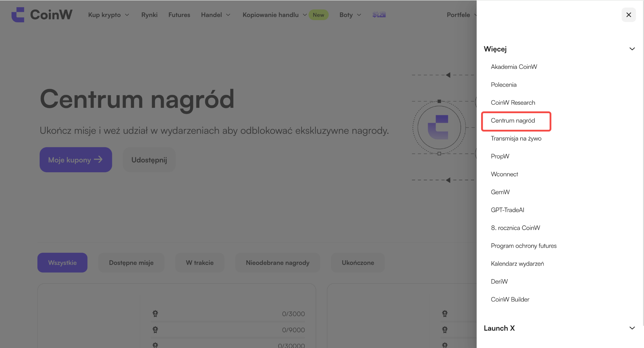Go to Rynki page
This screenshot has width=644, height=348.
click(149, 15)
